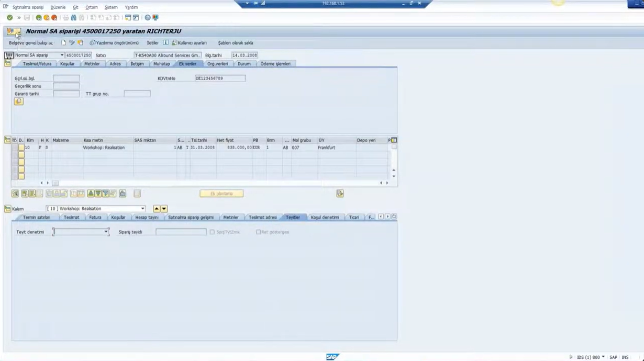The image size is (644, 361).
Task: Open the Teyit denetimi dropdown
Action: click(x=106, y=232)
